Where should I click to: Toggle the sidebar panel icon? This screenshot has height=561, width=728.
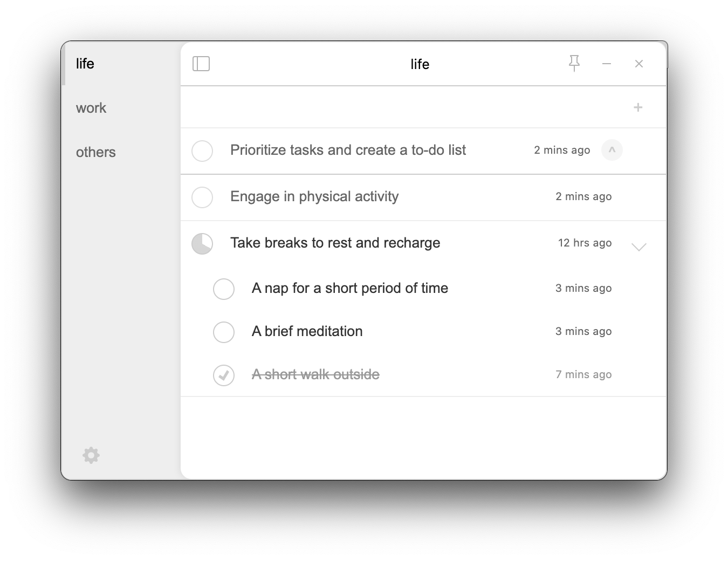coord(201,64)
